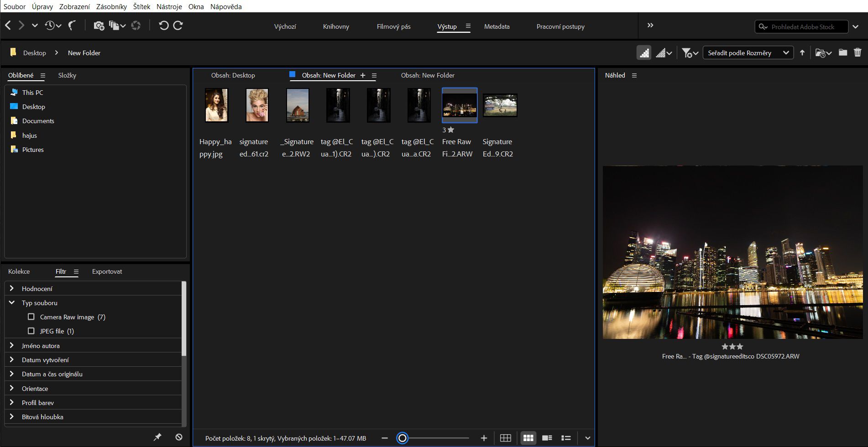Click the filter panel scrollbar

click(184, 318)
